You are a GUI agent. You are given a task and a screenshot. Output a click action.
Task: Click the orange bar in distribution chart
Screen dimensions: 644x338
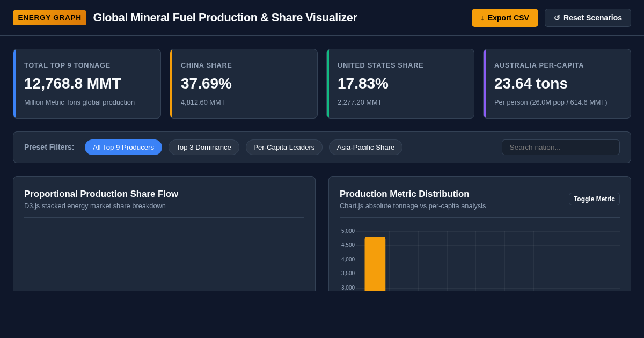click(375, 264)
